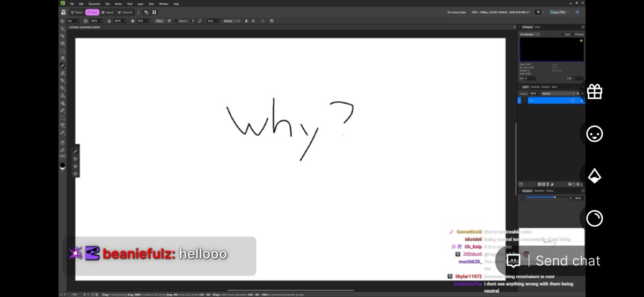Image resolution: width=644 pixels, height=297 pixels.
Task: Click the histogram warning triangle
Action: tap(581, 40)
